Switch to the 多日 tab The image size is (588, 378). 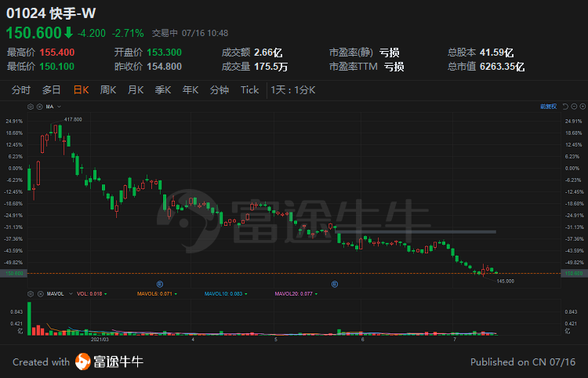point(52,90)
